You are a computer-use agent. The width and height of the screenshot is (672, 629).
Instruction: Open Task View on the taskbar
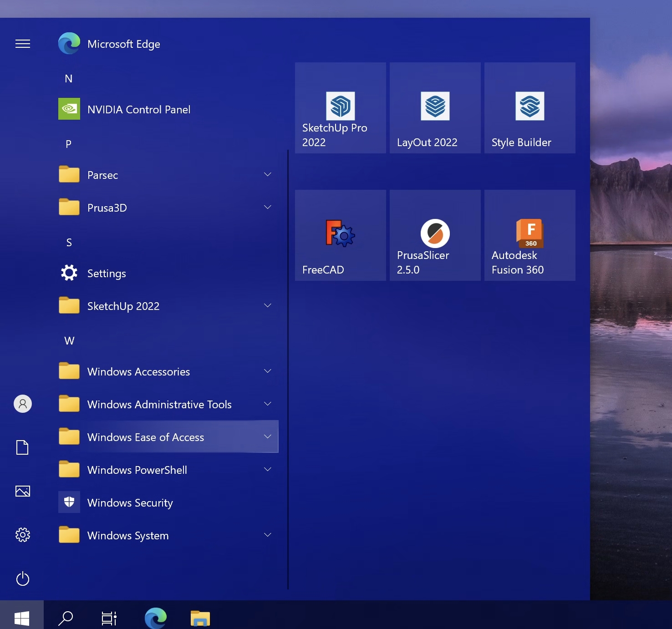(x=109, y=618)
